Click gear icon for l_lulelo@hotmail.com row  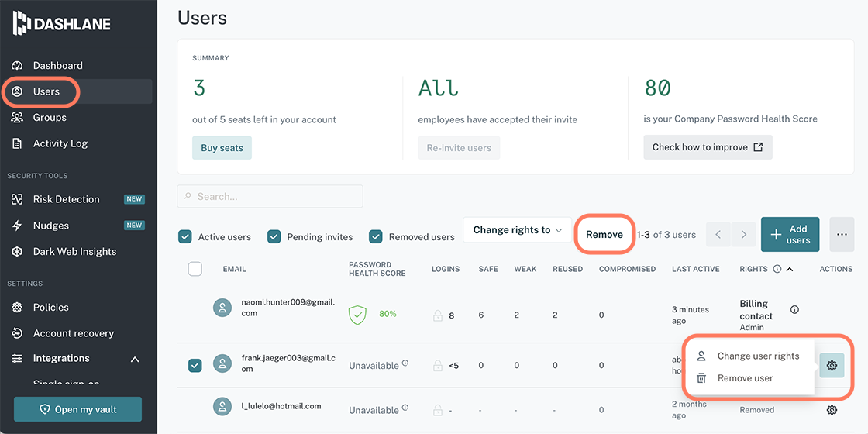832,410
